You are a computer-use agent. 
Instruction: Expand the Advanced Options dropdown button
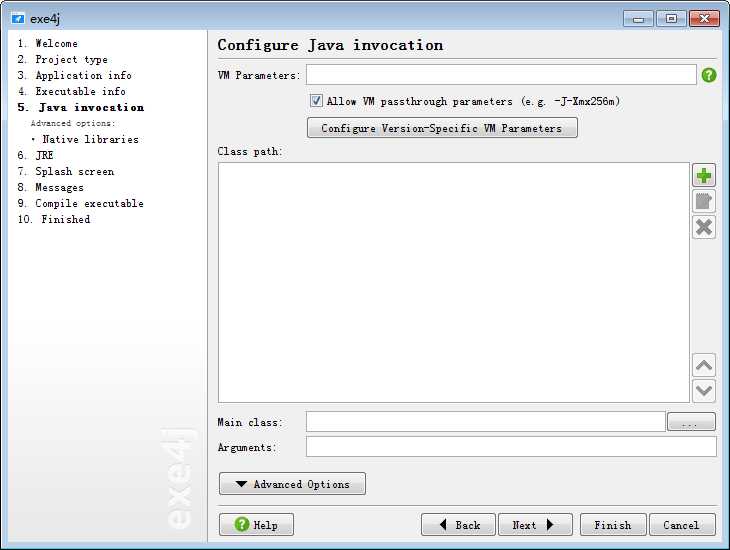click(x=292, y=484)
